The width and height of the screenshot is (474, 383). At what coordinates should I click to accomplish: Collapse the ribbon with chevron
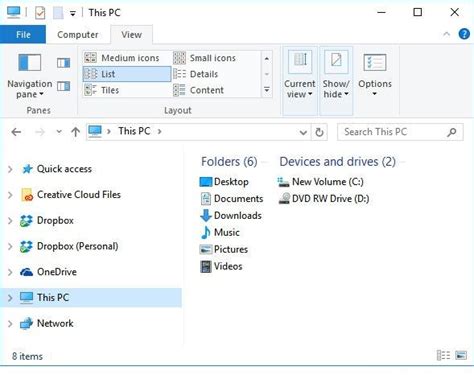coord(446,34)
